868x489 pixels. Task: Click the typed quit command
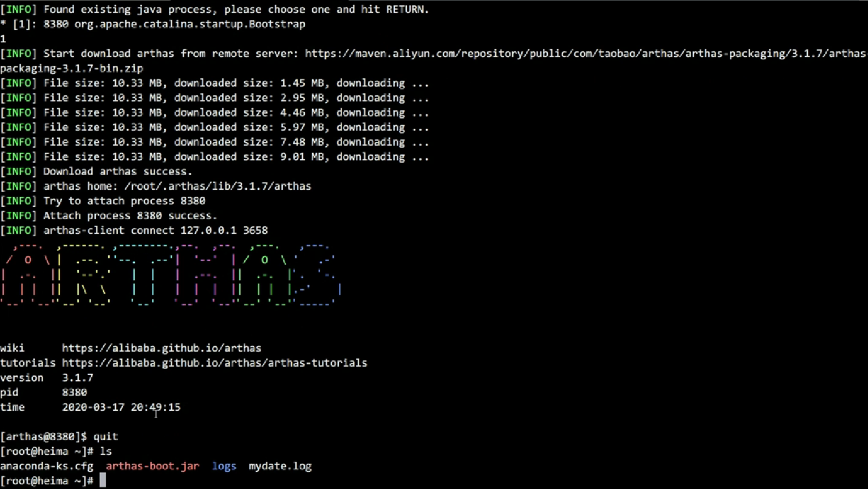105,436
